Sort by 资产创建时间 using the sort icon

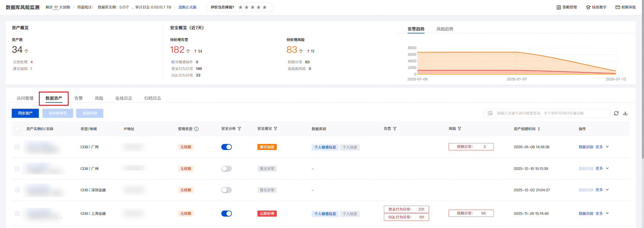click(x=539, y=129)
